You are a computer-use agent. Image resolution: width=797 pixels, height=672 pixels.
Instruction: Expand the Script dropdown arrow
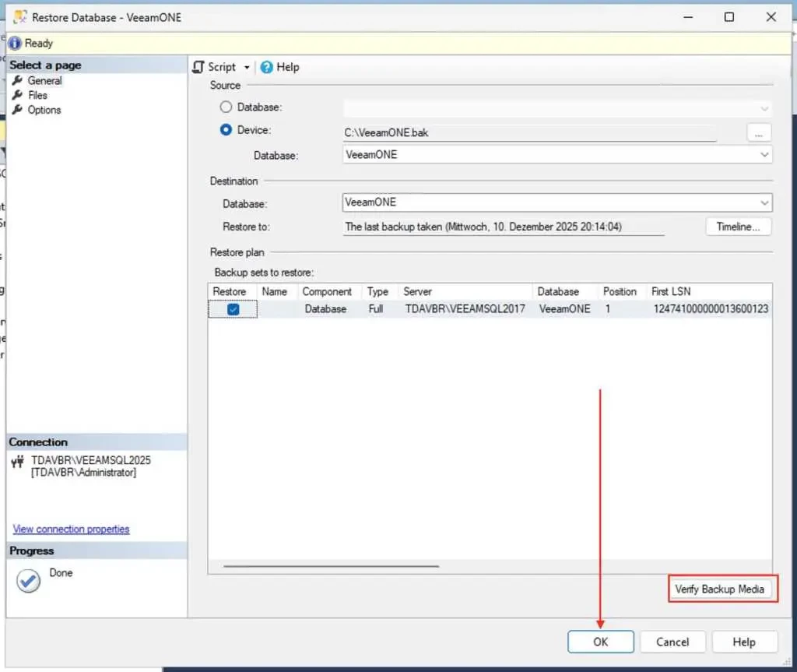[x=248, y=68]
